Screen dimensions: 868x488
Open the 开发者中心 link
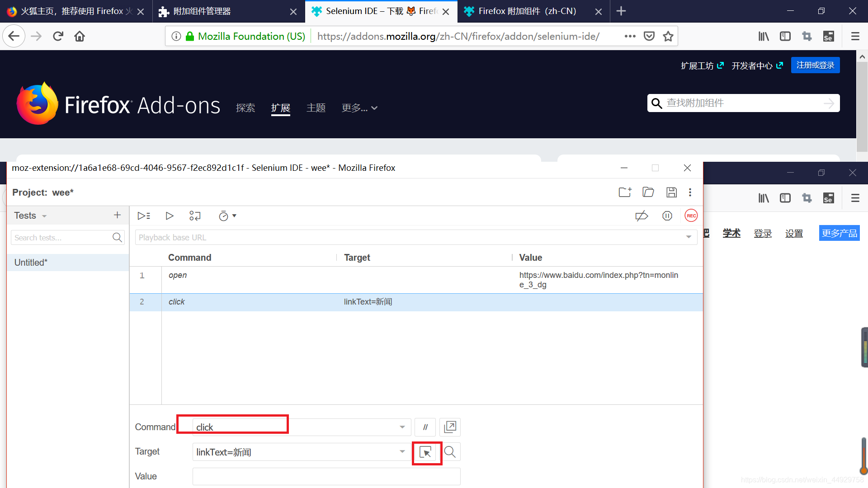click(757, 66)
